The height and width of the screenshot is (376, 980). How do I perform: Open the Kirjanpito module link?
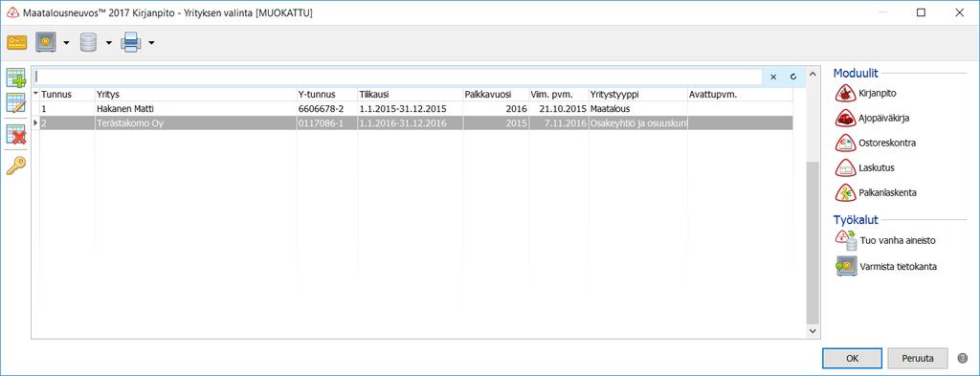pyautogui.click(x=879, y=93)
